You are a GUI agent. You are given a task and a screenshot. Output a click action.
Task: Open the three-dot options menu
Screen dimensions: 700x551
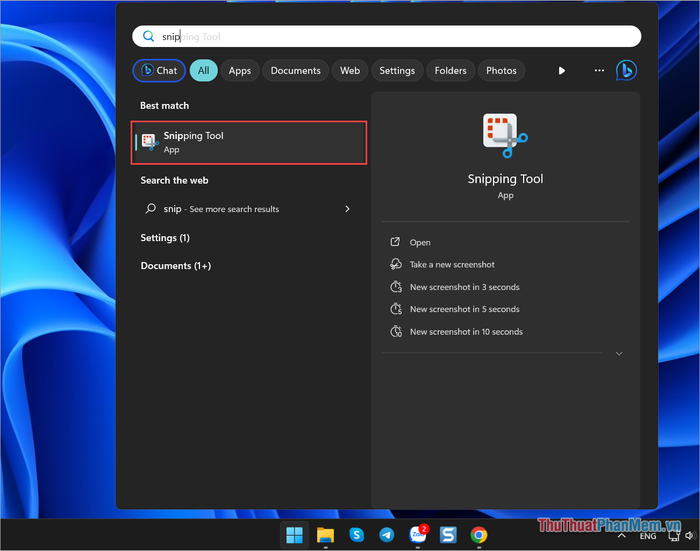[599, 71]
